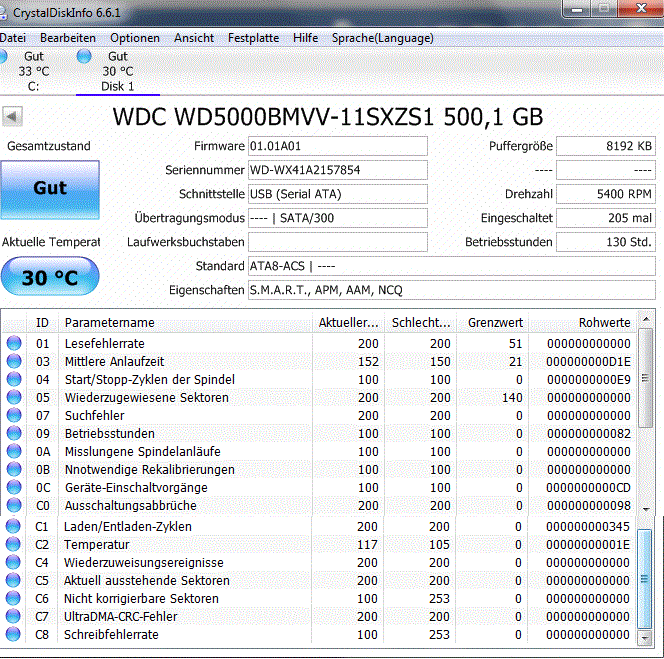The image size is (664, 659).
Task: Select the Disk 1 drive tab
Action: click(x=118, y=72)
